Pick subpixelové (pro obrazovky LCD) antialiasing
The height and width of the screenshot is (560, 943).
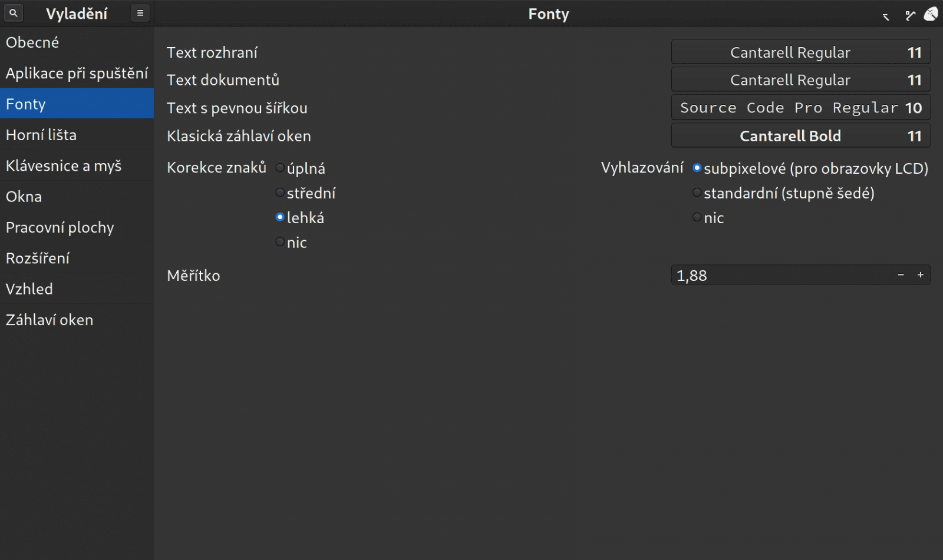pos(697,168)
